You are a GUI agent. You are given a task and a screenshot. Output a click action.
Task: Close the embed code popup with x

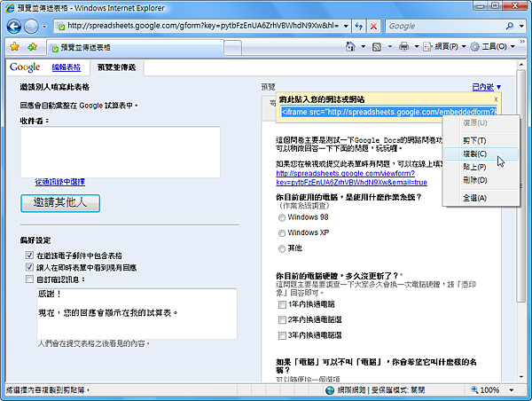(x=496, y=99)
